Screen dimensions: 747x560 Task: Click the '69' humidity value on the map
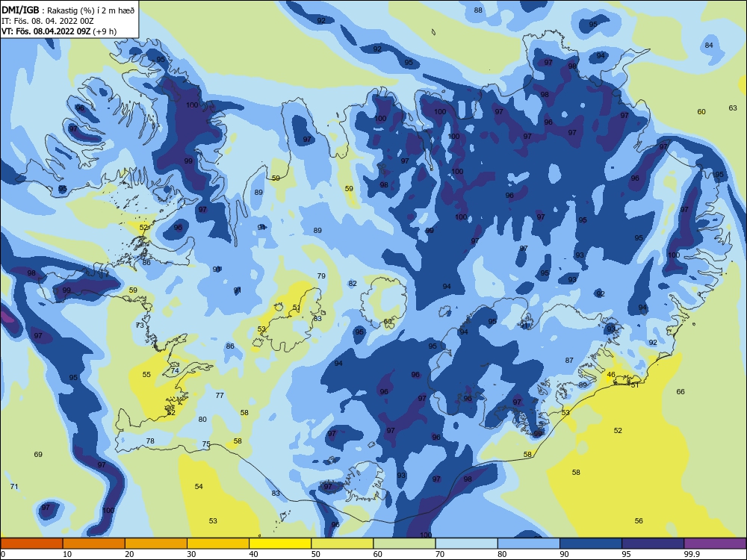pyautogui.click(x=38, y=454)
